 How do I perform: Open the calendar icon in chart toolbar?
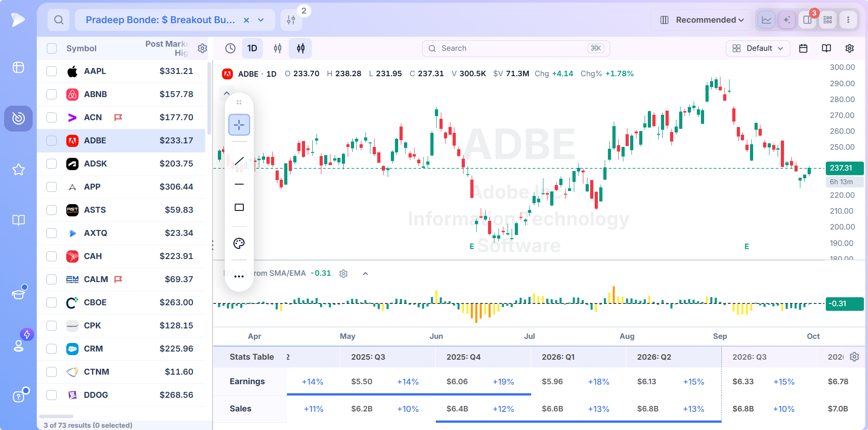(x=803, y=48)
